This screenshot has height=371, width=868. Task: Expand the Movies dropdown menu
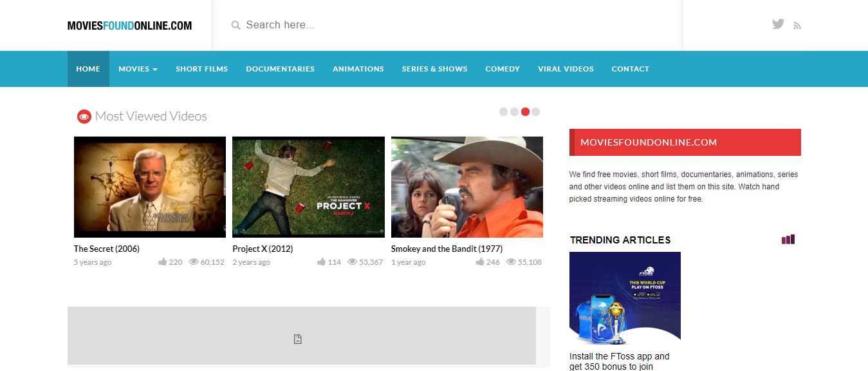138,69
